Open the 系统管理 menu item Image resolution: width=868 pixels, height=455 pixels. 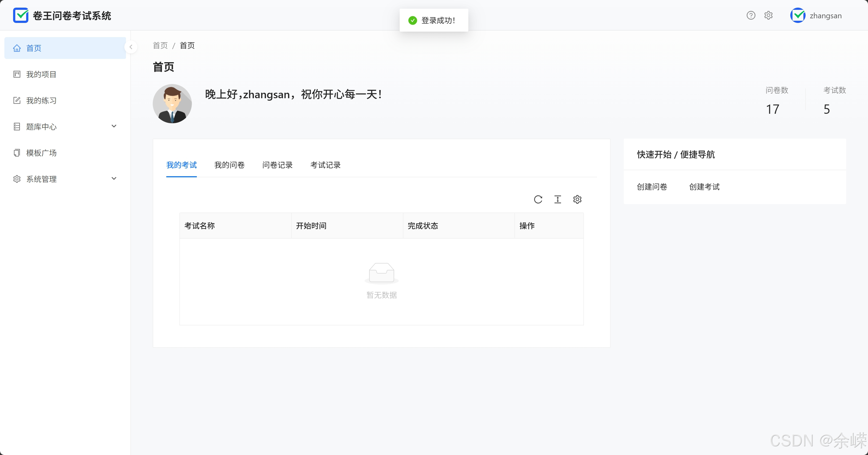[65, 179]
